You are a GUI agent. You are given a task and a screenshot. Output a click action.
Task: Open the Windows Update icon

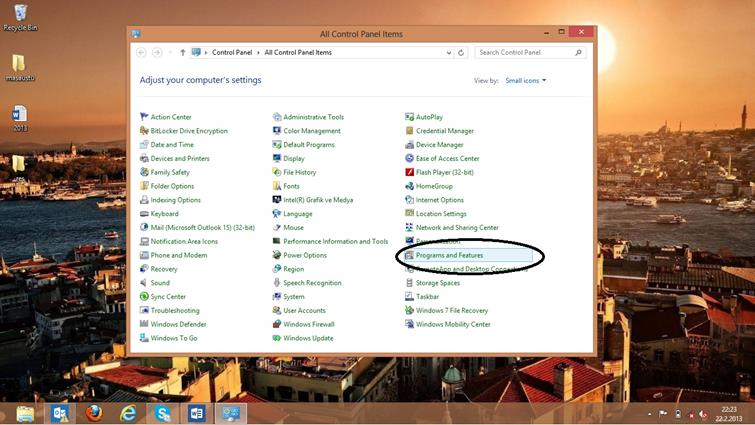click(x=277, y=338)
